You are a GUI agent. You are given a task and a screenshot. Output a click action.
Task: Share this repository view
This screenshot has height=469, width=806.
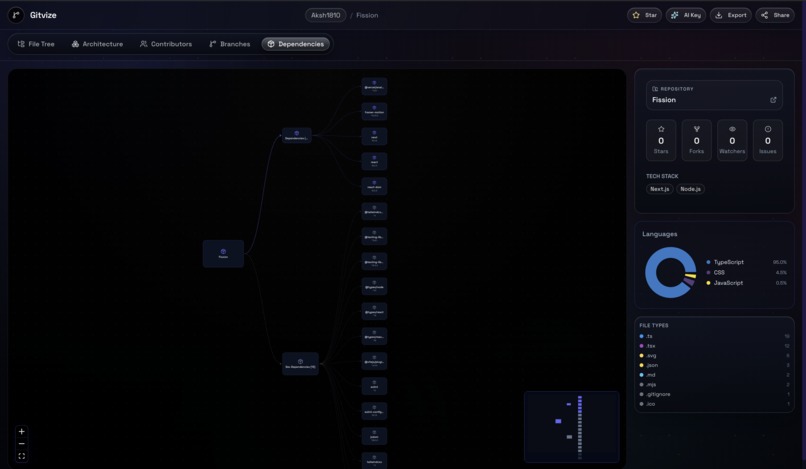click(775, 15)
